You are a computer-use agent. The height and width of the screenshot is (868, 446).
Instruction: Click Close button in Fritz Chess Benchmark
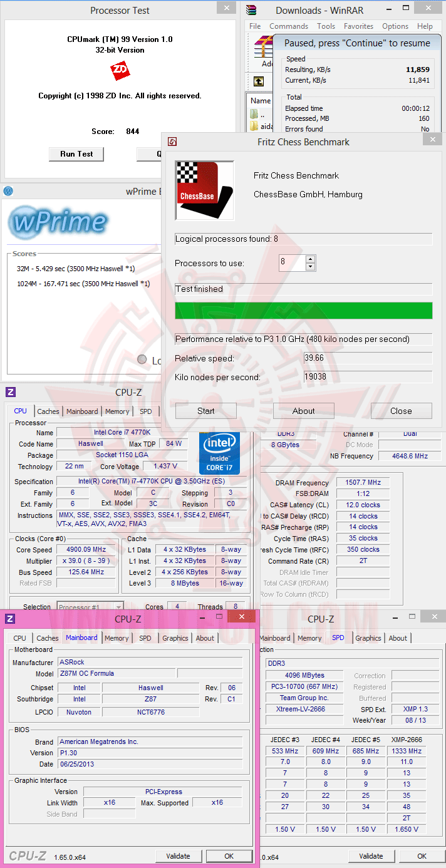pyautogui.click(x=402, y=411)
